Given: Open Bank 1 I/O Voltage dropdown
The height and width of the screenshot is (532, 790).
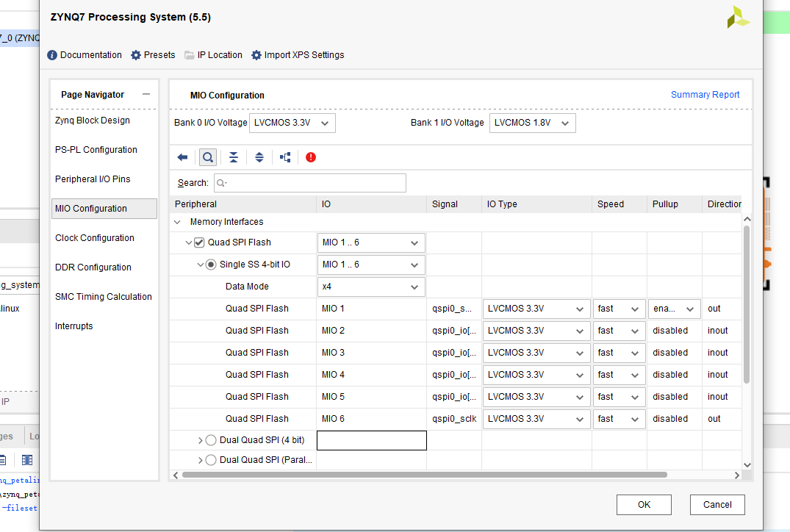Looking at the screenshot, I should point(533,123).
